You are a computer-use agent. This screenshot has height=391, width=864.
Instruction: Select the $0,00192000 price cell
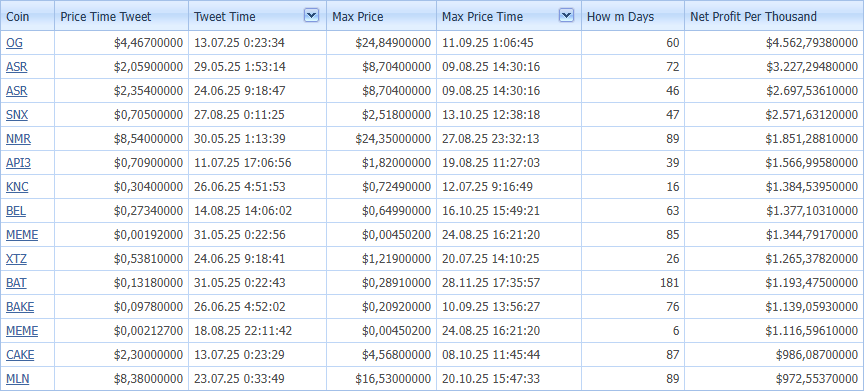pyautogui.click(x=121, y=235)
